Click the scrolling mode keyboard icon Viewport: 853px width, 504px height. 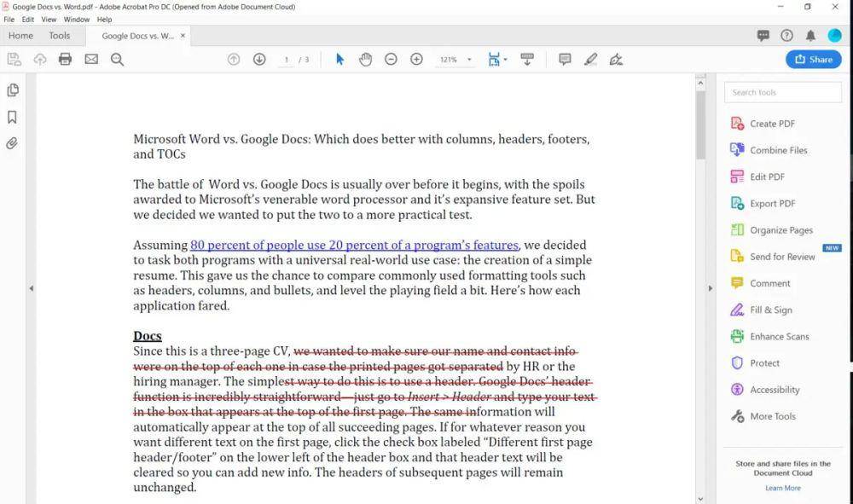point(527,59)
